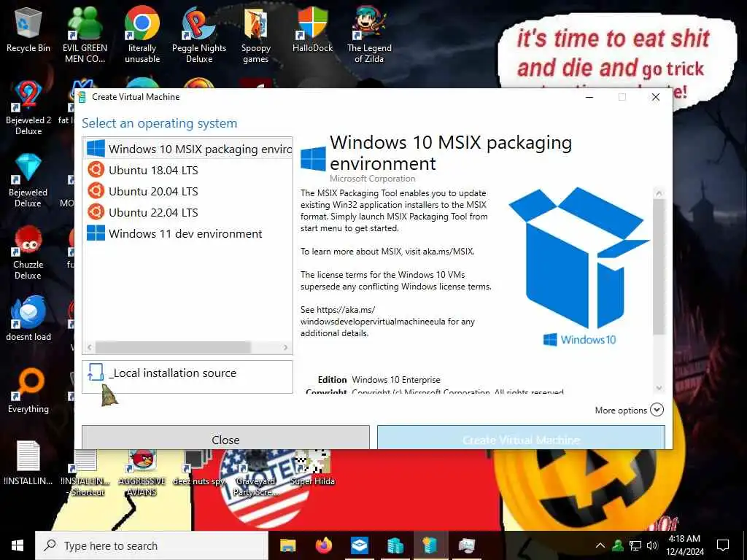Open File Explorer from taskbar
This screenshot has width=747, height=560.
point(287,545)
